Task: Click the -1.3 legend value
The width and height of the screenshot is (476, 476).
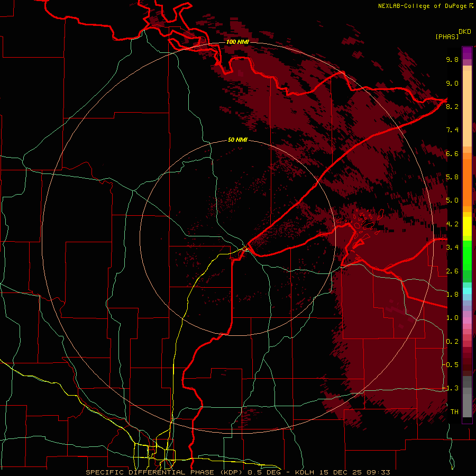Action: coord(451,388)
